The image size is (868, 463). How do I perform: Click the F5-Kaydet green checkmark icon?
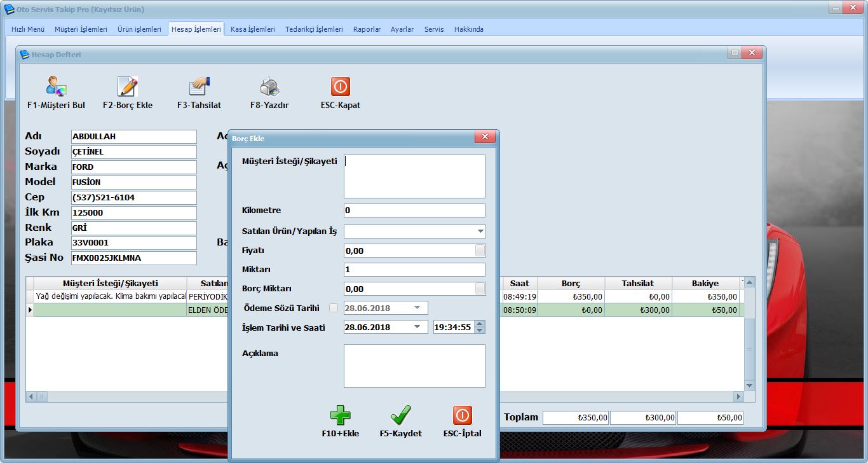(401, 416)
